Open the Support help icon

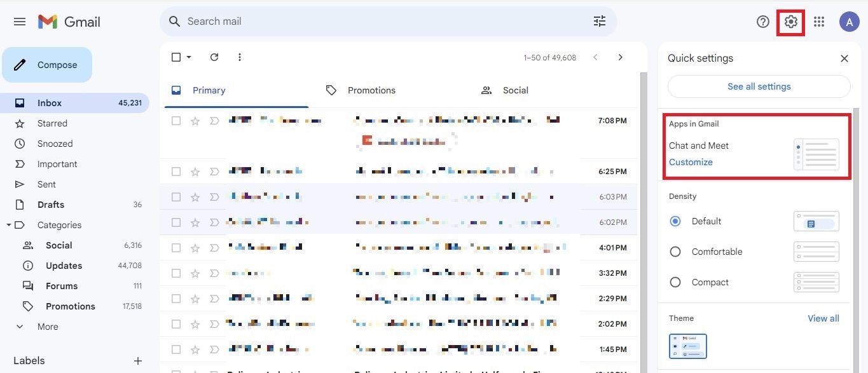[x=762, y=22]
